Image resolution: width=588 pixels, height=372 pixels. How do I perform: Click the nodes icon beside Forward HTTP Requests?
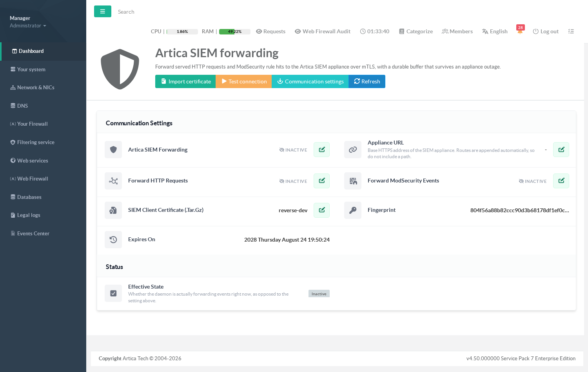click(113, 181)
